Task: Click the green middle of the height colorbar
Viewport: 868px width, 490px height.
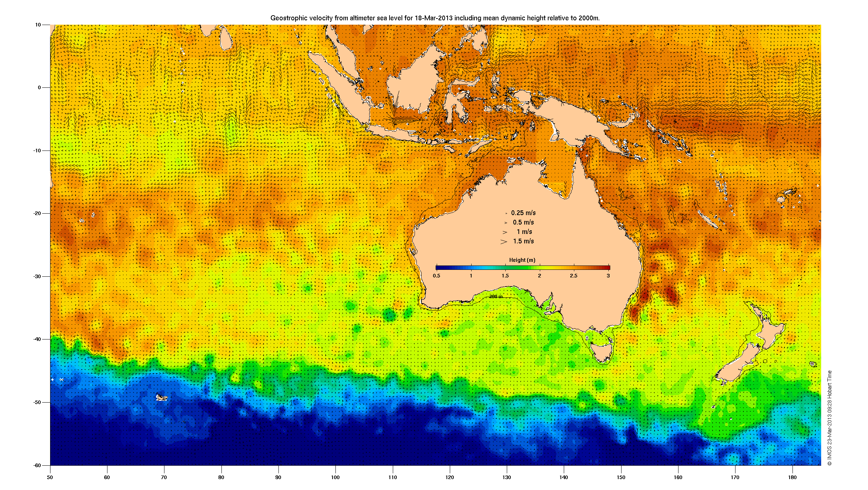Action: tap(523, 268)
